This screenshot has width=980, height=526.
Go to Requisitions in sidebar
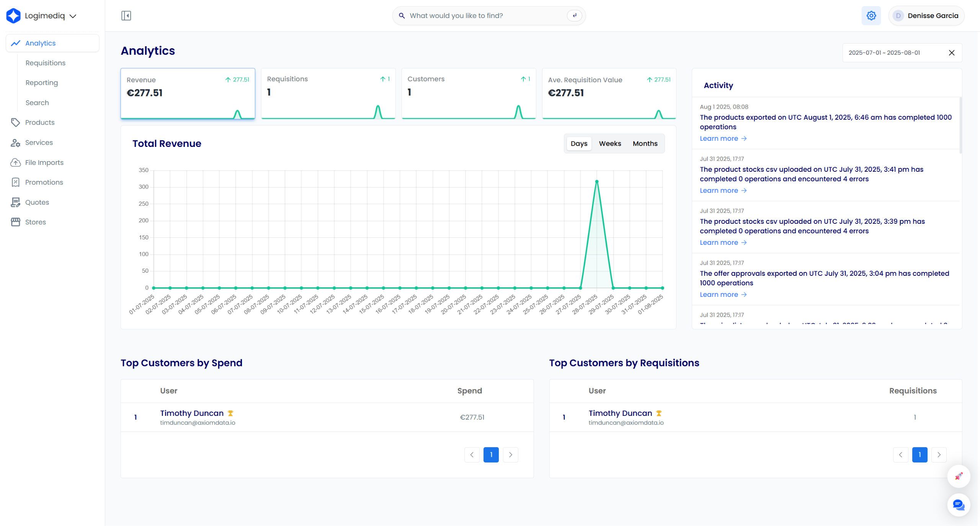[45, 63]
